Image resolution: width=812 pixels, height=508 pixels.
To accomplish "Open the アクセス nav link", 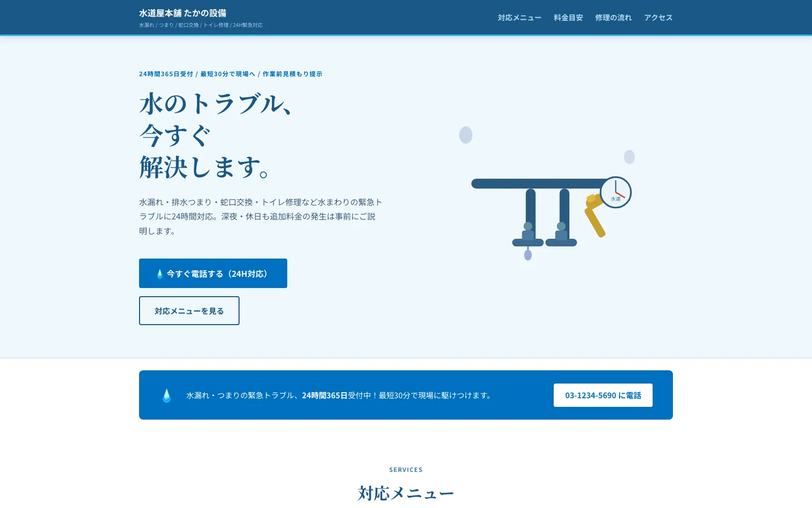I will point(658,18).
